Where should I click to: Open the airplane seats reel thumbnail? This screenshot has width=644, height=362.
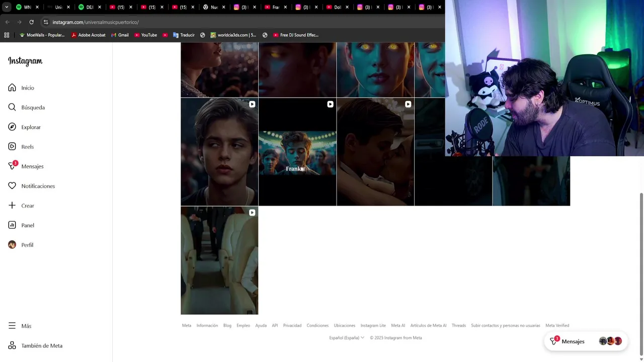point(219,260)
